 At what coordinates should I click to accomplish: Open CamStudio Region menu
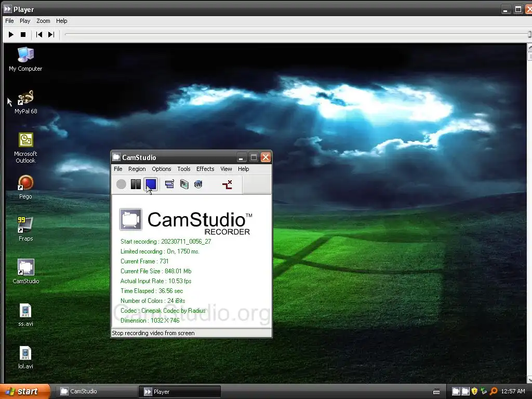point(137,169)
